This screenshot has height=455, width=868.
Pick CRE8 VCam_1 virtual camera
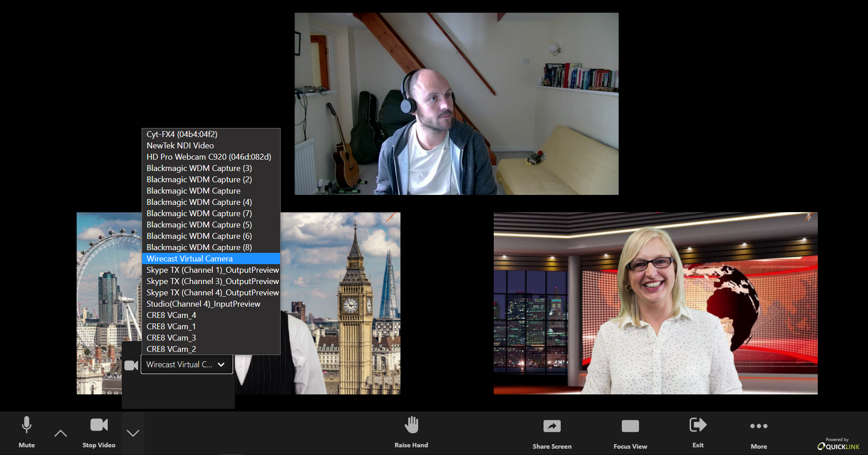[211, 327]
